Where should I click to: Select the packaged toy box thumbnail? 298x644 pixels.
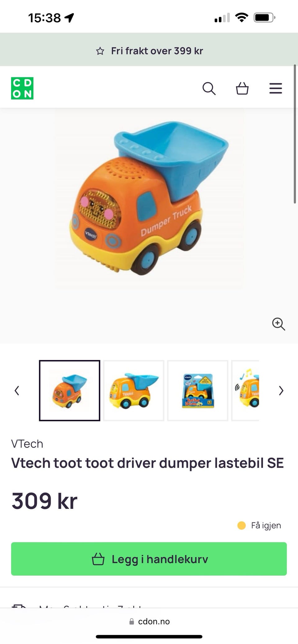[x=198, y=391]
